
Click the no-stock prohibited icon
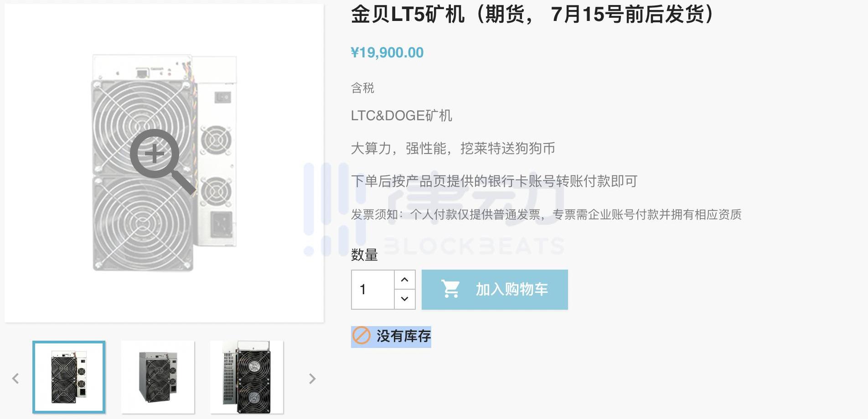click(x=362, y=336)
